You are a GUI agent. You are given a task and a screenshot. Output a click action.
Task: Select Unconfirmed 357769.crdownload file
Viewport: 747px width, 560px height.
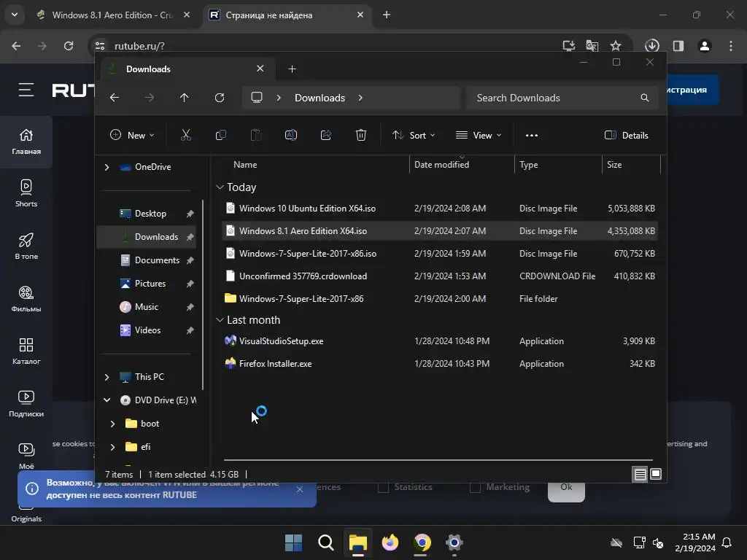[x=440, y=276]
